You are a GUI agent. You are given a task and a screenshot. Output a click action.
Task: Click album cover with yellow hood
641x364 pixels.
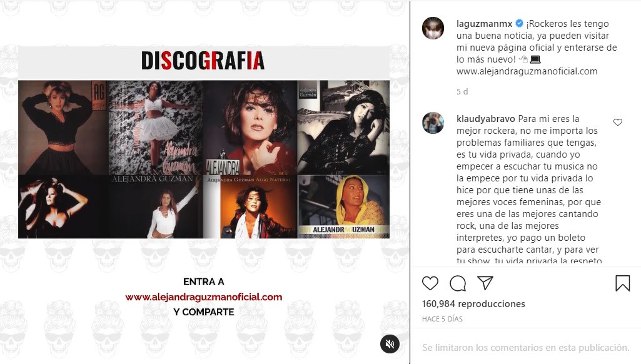coord(343,207)
